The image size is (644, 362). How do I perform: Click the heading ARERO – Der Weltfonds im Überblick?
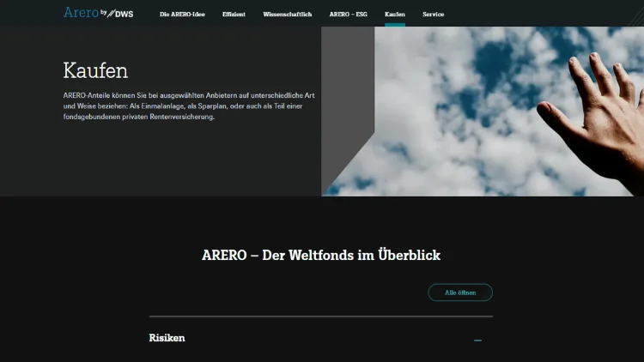click(x=321, y=255)
